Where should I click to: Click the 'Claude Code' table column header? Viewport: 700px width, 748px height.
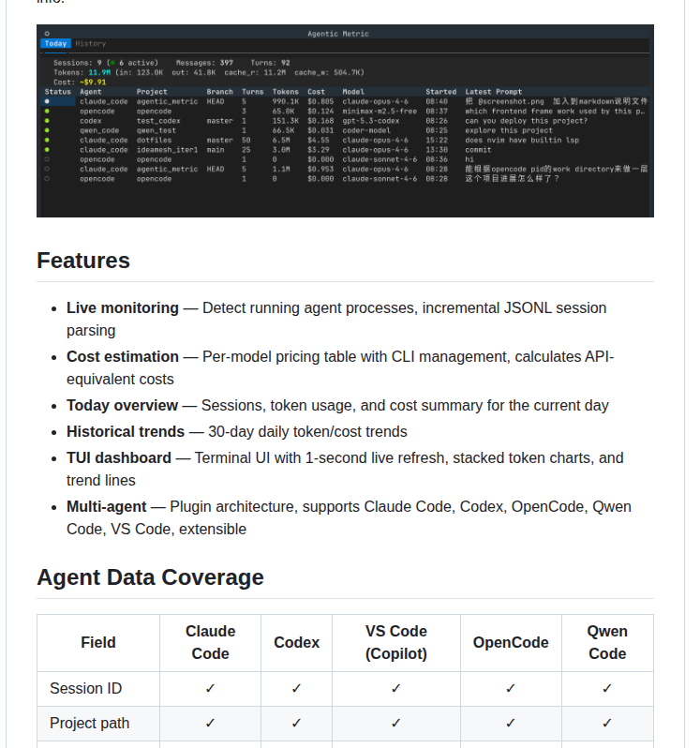click(210, 643)
